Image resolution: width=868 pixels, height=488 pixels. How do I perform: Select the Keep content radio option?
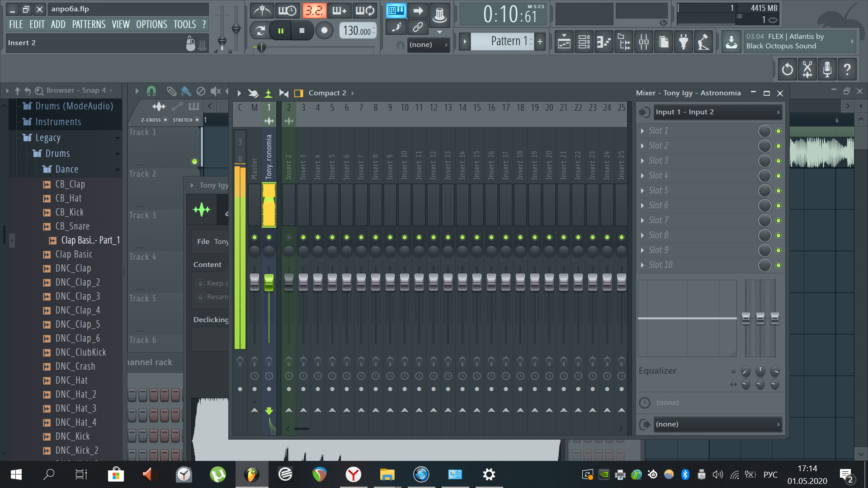point(200,283)
